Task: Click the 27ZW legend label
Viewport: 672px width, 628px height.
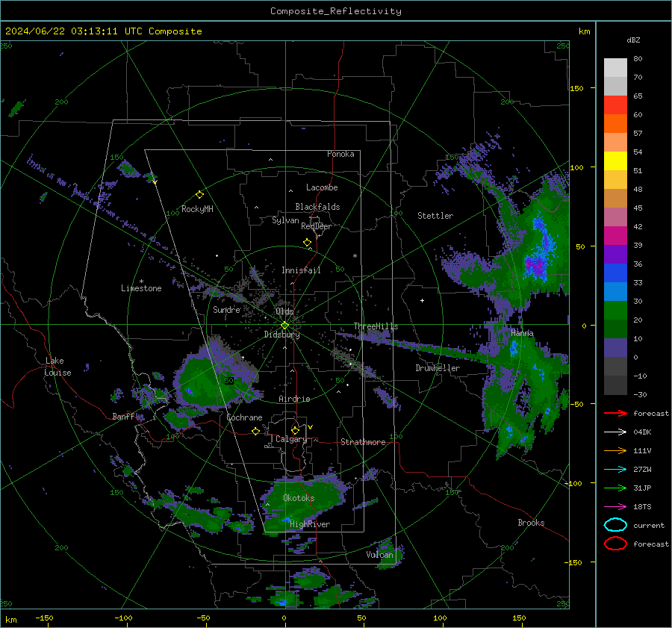Action: click(642, 470)
